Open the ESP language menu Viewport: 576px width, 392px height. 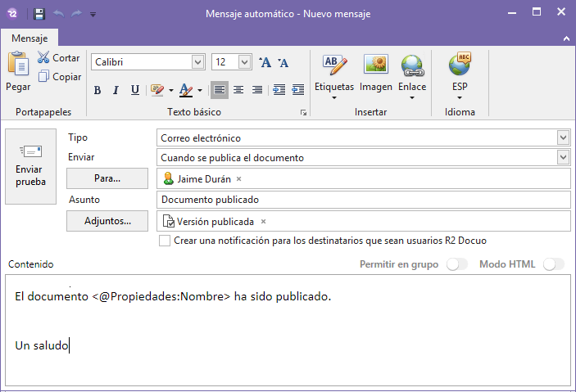point(460,74)
